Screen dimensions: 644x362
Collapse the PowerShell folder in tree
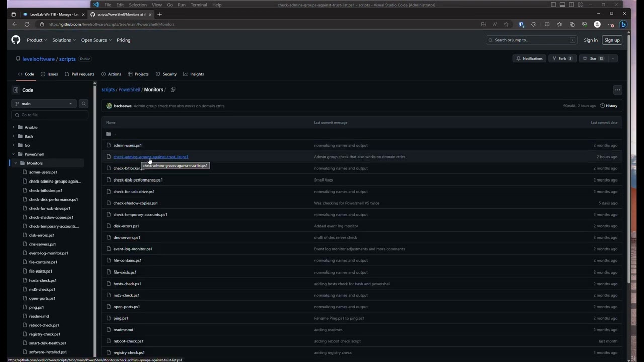14,154
